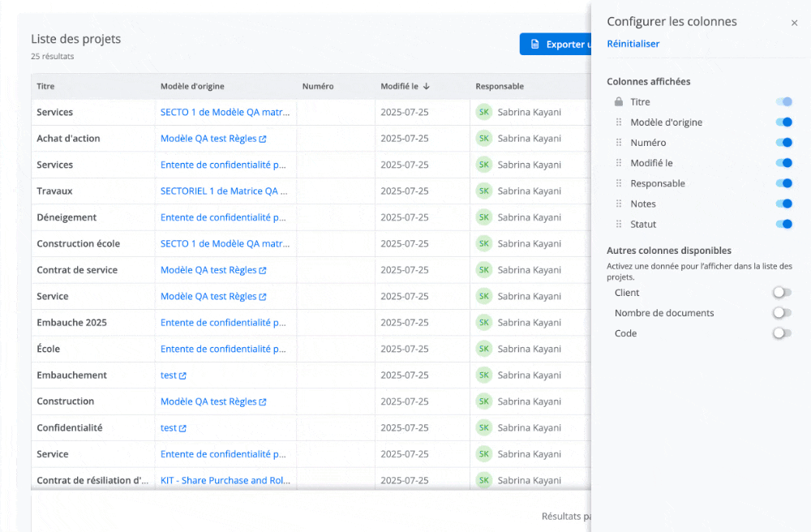
Task: Close the Configurer les colonnes panel
Action: 794,22
